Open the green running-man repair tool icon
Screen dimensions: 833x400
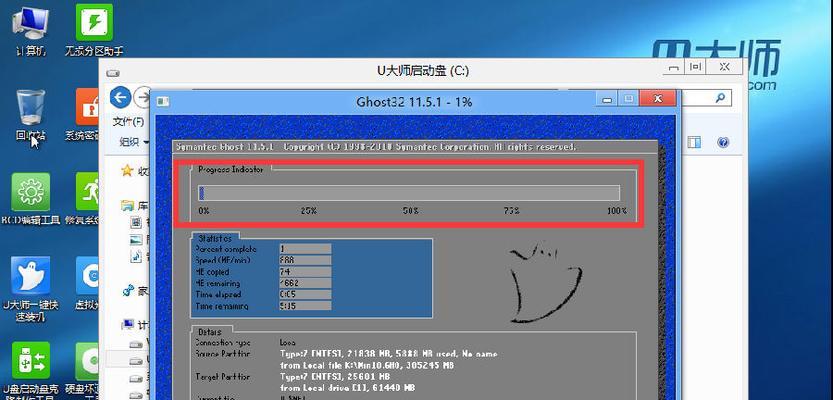pos(85,199)
